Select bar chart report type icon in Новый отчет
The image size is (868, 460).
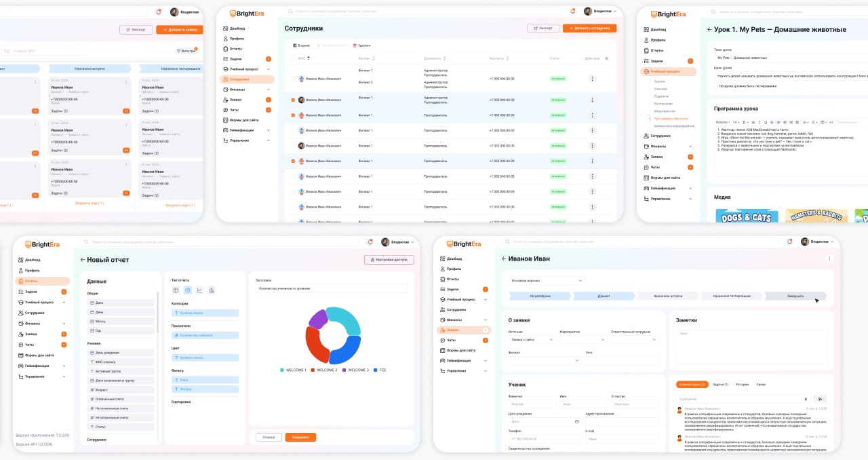click(x=212, y=290)
